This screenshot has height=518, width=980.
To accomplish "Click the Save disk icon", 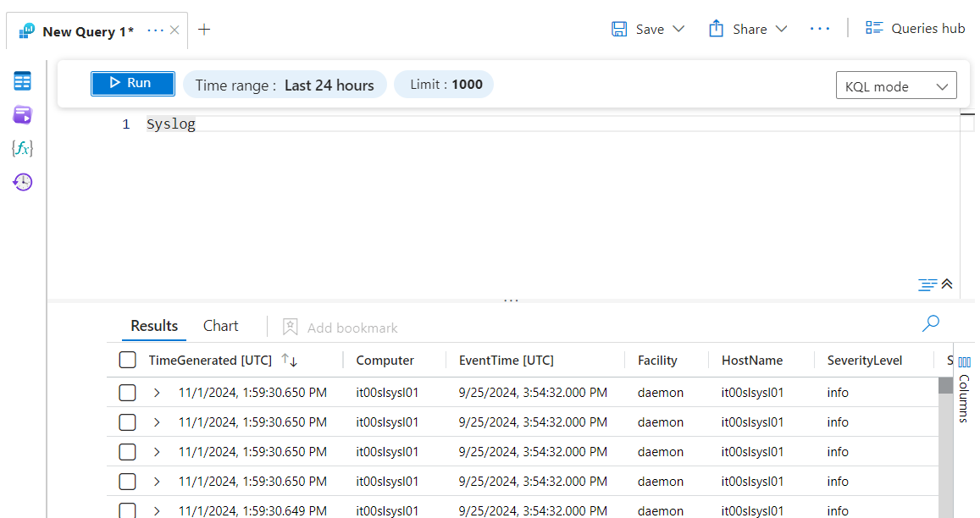I will tap(619, 30).
